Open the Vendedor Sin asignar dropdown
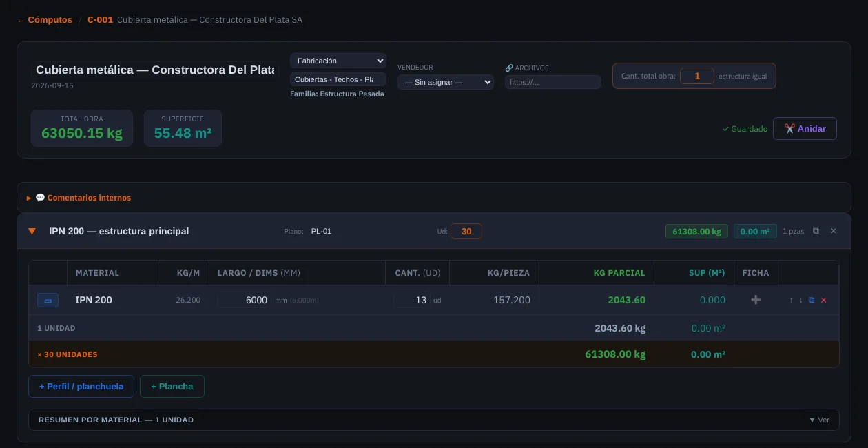 [x=446, y=82]
